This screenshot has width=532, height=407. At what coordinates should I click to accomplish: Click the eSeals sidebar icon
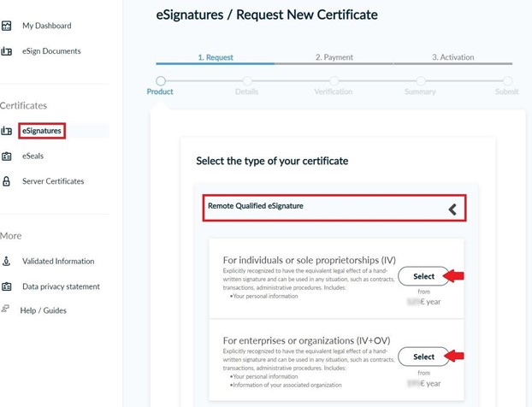(7, 156)
